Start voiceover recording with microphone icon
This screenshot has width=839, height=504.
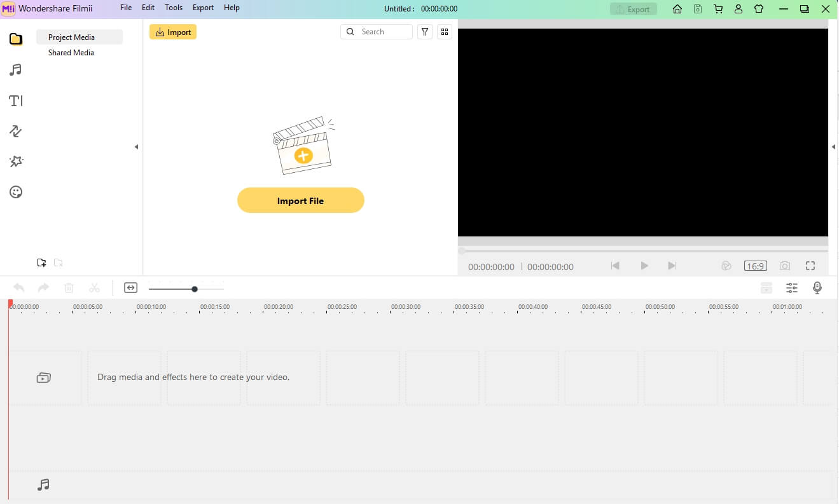[817, 288]
